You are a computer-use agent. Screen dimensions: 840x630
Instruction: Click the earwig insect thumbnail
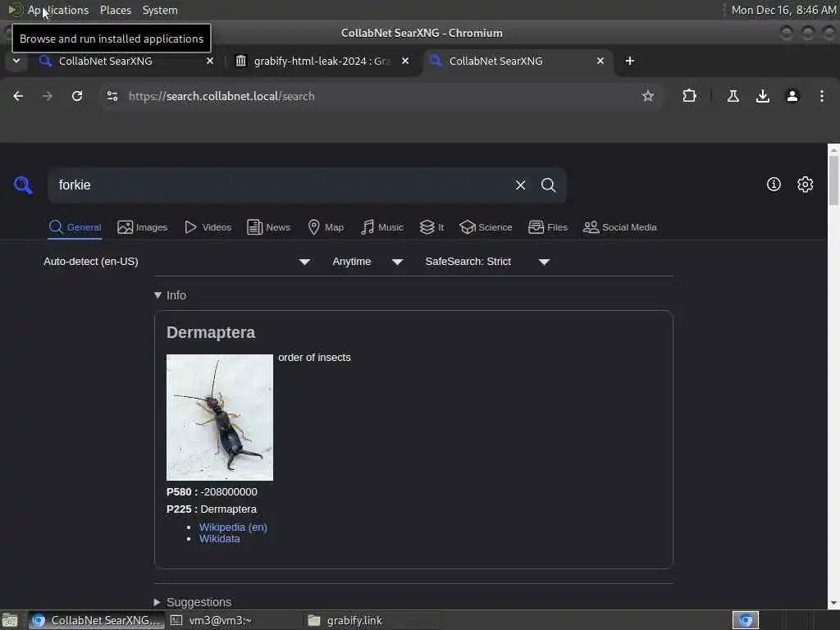220,418
